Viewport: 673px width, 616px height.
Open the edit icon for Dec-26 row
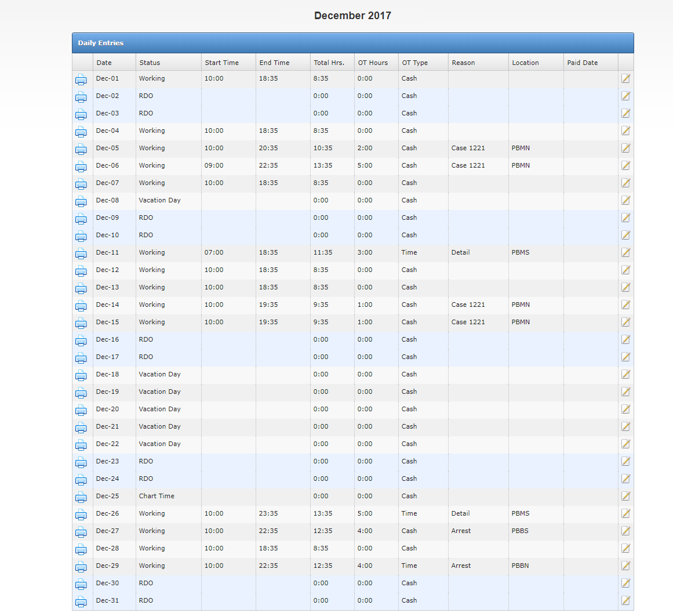[625, 514]
